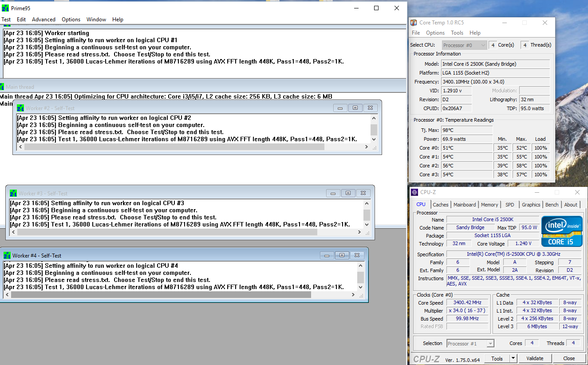The width and height of the screenshot is (588, 365).
Task: Minimize the Worker #4 Self-Test window
Action: click(x=327, y=255)
